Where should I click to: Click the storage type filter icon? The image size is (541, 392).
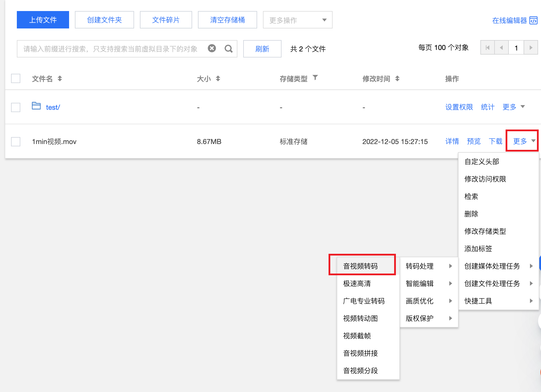pyautogui.click(x=315, y=78)
